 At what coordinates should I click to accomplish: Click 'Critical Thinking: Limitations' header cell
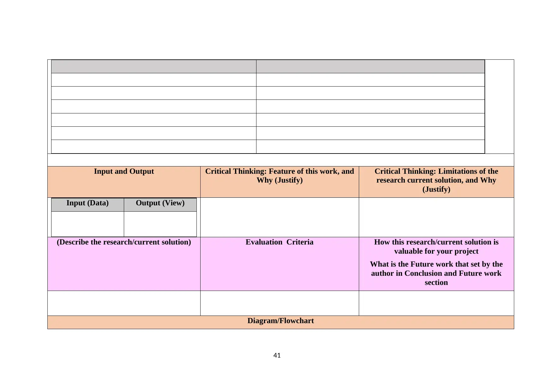436,182
